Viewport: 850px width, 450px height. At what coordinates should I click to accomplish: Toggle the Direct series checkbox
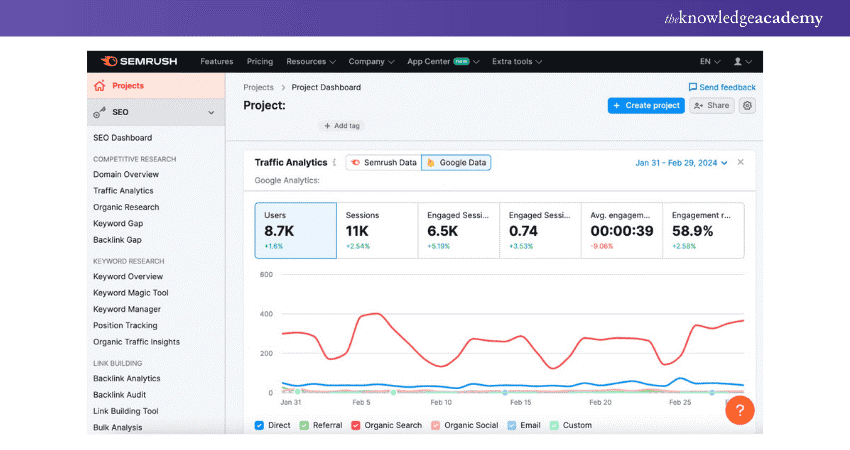[259, 425]
